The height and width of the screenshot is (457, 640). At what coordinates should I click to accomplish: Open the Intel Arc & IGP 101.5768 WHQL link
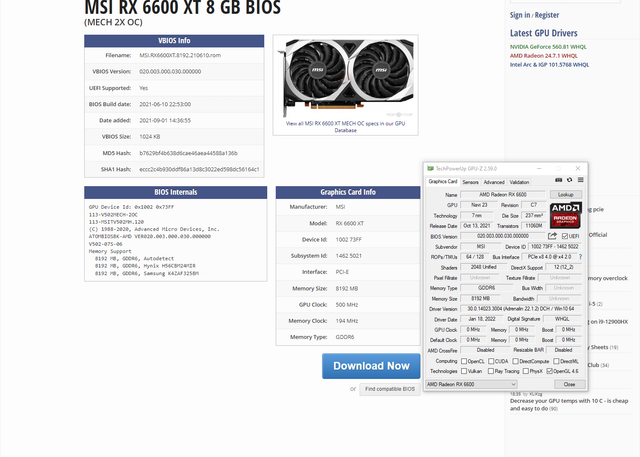(549, 65)
